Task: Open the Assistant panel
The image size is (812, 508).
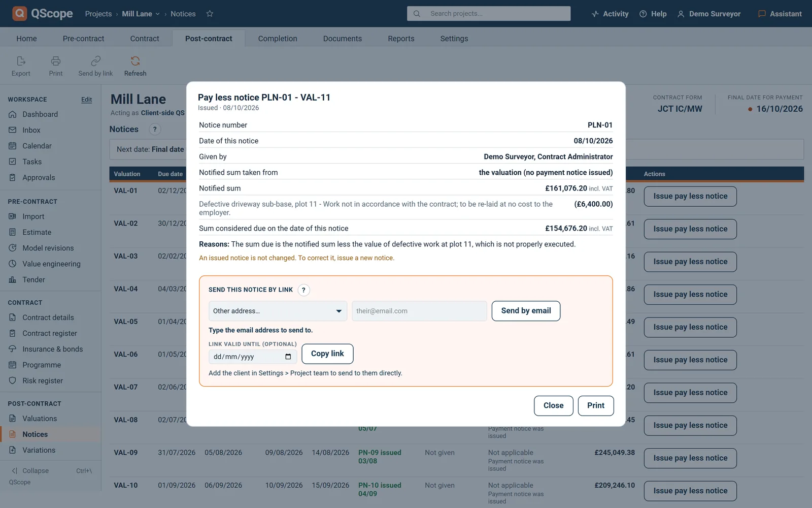Action: click(x=780, y=14)
